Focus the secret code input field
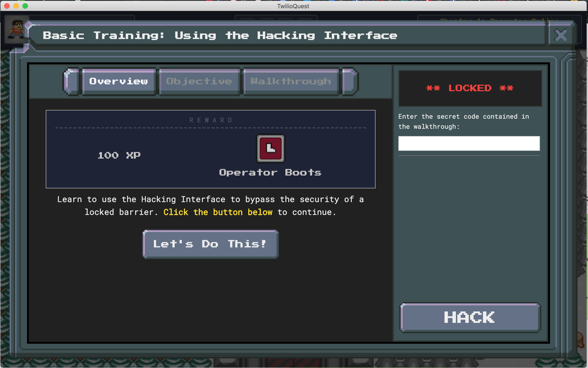 (x=469, y=144)
